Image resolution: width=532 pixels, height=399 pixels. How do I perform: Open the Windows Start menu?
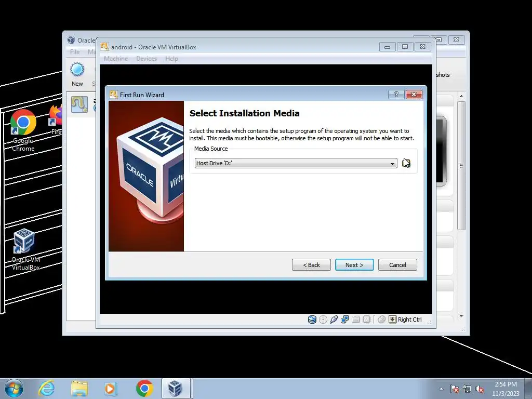14,389
